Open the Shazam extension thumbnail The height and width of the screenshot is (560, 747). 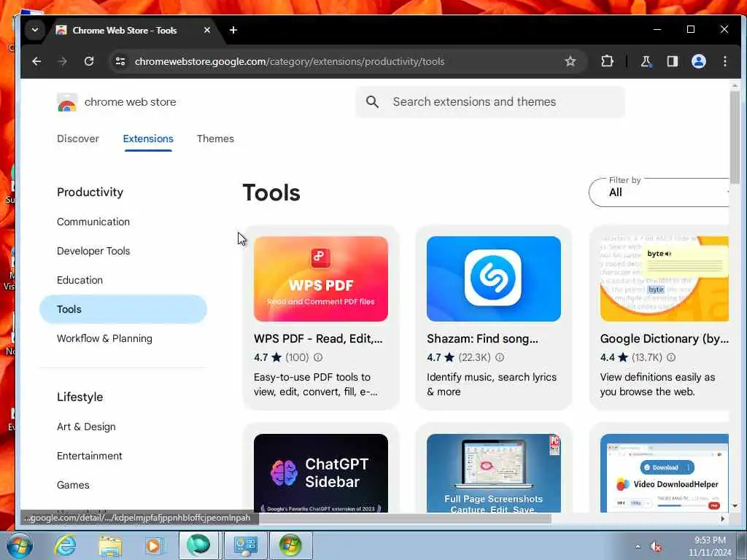[x=494, y=279]
